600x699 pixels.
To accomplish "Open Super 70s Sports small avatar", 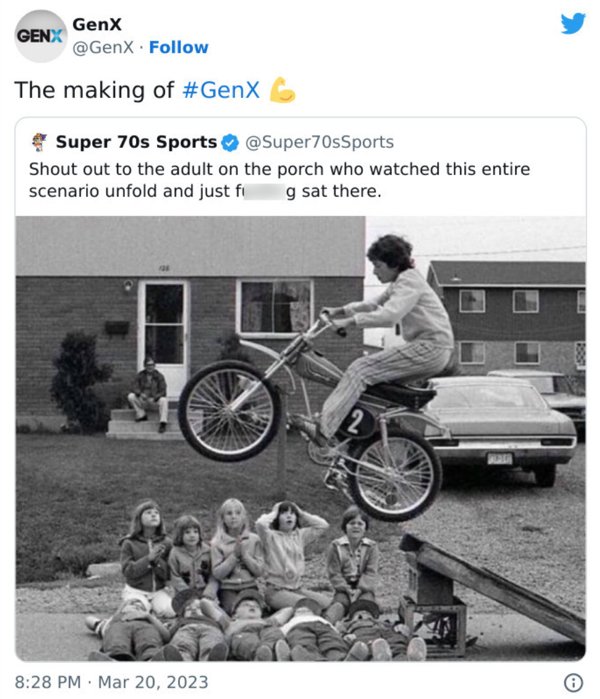I will click(40, 142).
